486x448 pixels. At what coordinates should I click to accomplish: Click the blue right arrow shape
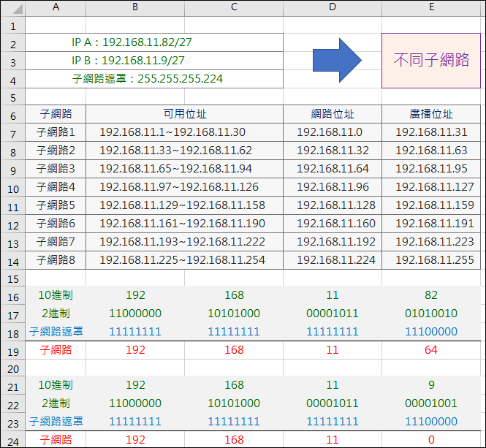(x=337, y=60)
